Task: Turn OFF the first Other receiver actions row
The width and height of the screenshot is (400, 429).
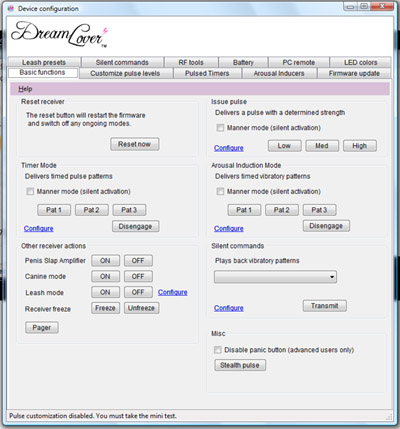Action: point(138,260)
